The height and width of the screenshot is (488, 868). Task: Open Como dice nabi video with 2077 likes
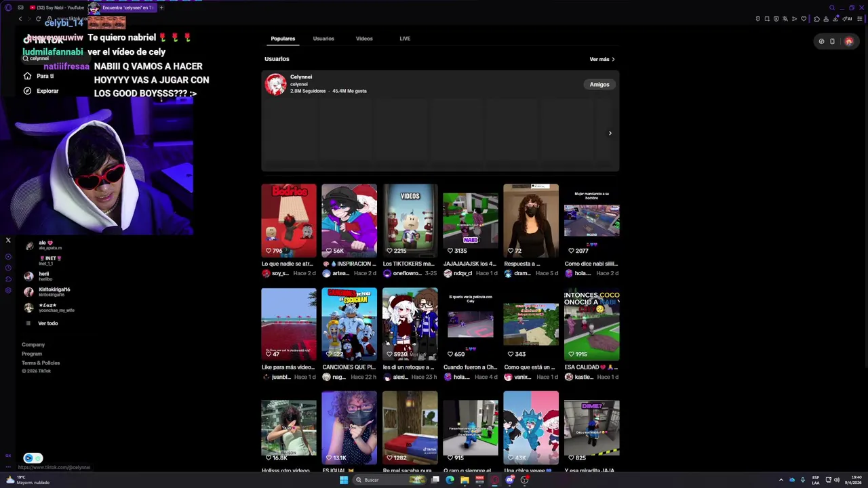click(x=591, y=220)
